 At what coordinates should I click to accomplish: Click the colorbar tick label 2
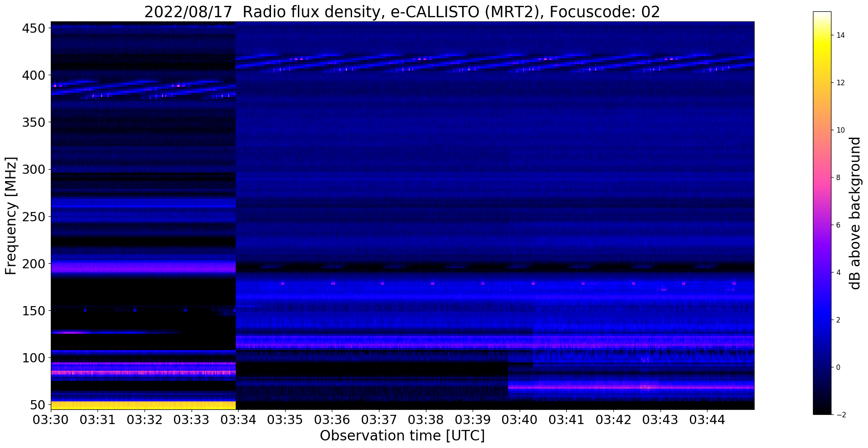(x=839, y=320)
